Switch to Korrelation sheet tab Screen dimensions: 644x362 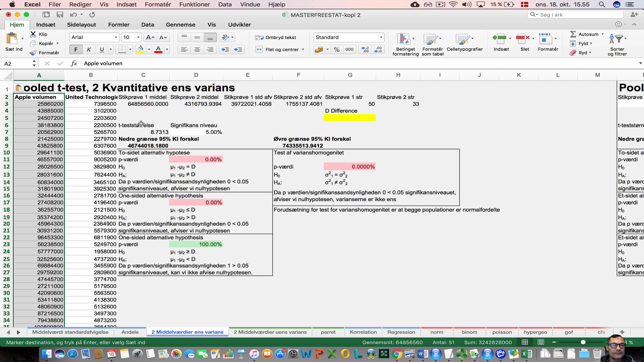point(363,332)
